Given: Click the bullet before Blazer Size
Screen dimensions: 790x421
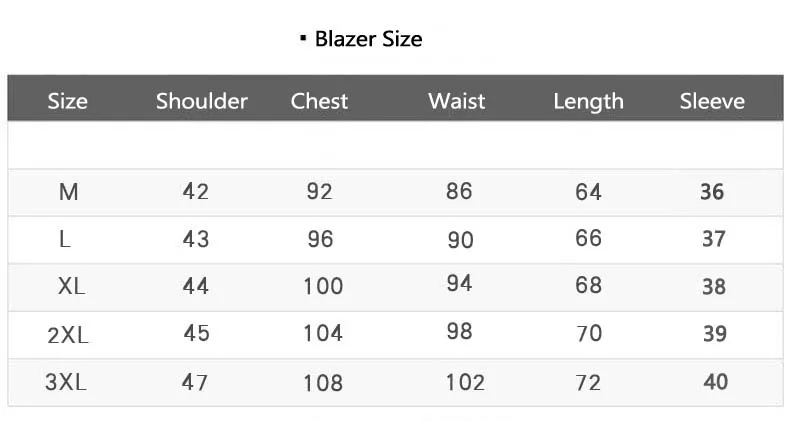Looking at the screenshot, I should coord(303,38).
